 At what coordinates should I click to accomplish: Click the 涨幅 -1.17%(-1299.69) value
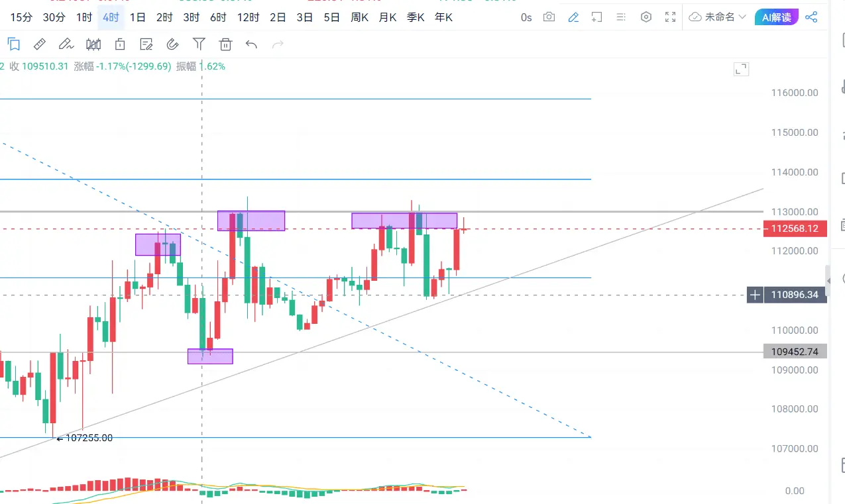click(123, 66)
